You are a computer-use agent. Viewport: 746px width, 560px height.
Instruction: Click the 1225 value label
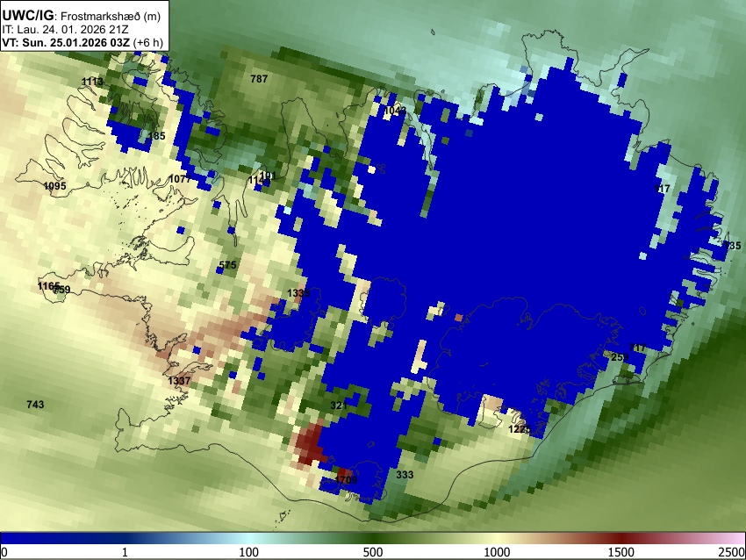click(520, 429)
